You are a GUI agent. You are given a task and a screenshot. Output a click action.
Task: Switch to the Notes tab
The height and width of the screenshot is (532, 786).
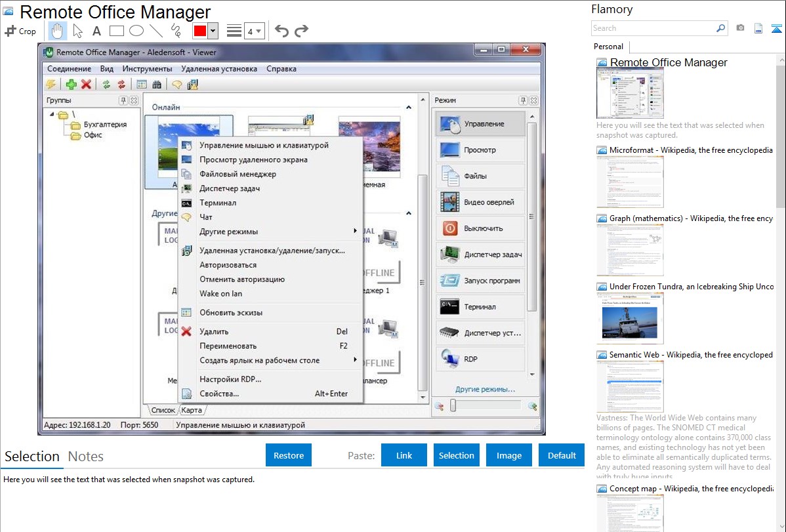(86, 457)
